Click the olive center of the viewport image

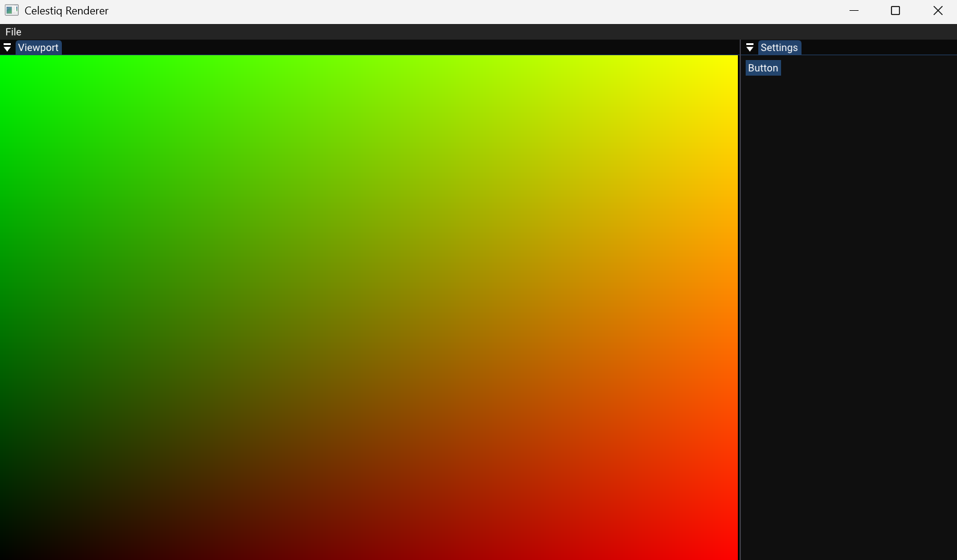369,307
